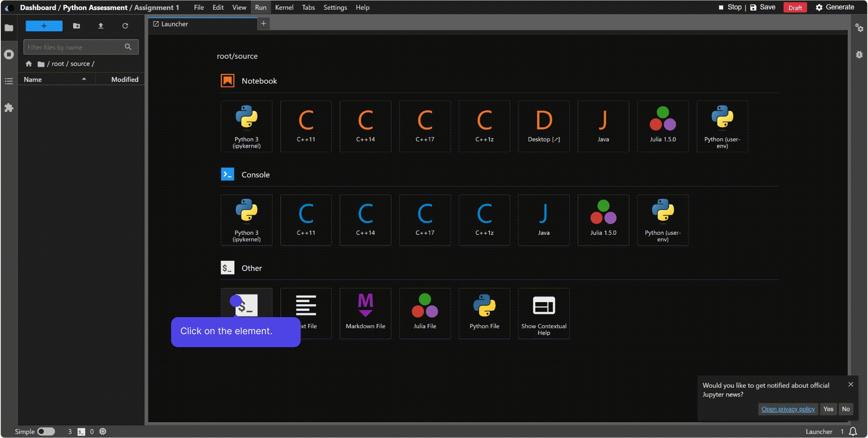868x438 pixels.
Task: Start a Python (user-env) console
Action: pyautogui.click(x=663, y=220)
